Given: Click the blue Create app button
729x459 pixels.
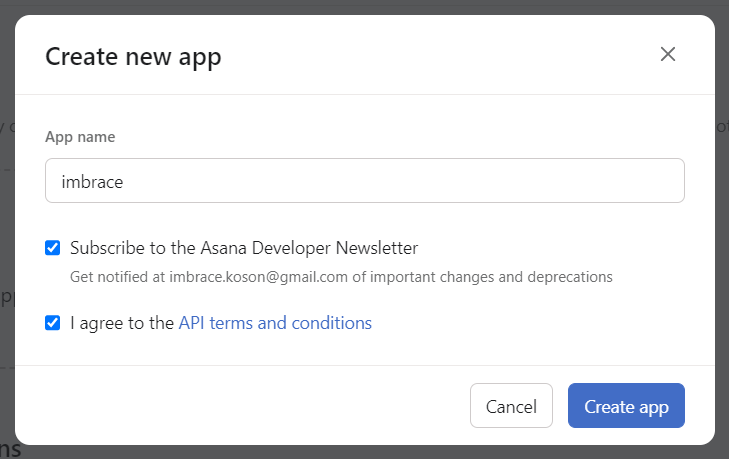Looking at the screenshot, I should (x=626, y=406).
